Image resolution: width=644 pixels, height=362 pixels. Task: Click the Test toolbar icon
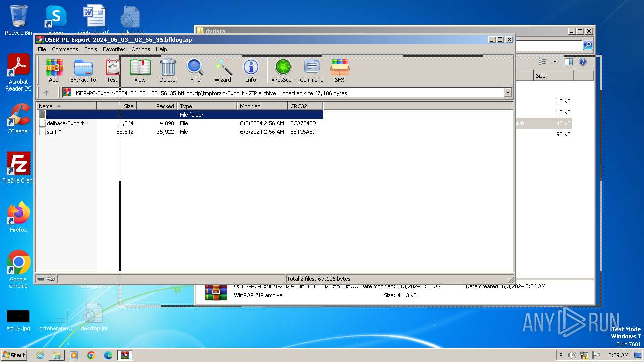(112, 70)
